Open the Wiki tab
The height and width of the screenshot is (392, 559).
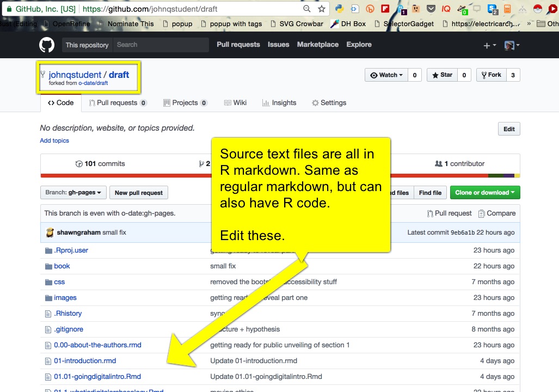(x=235, y=103)
